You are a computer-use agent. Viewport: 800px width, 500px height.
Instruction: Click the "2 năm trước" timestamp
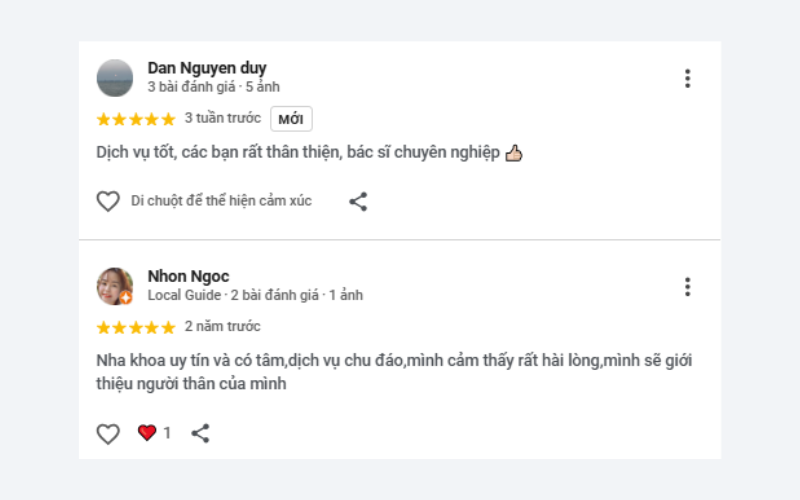click(x=222, y=327)
